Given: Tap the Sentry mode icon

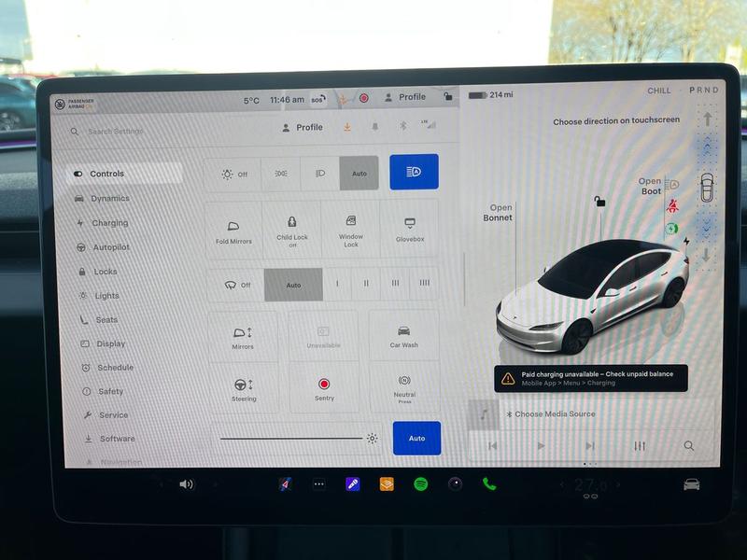Looking at the screenshot, I should (x=322, y=387).
